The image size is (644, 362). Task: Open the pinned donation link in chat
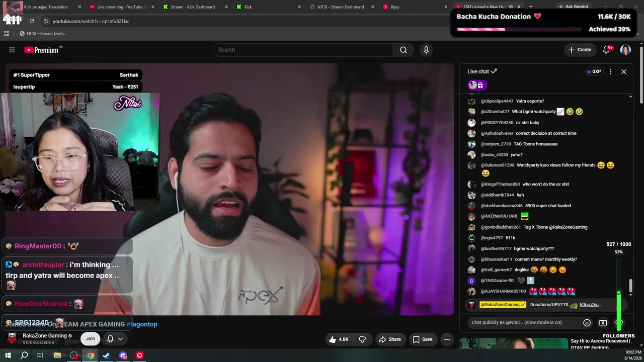(x=590, y=305)
